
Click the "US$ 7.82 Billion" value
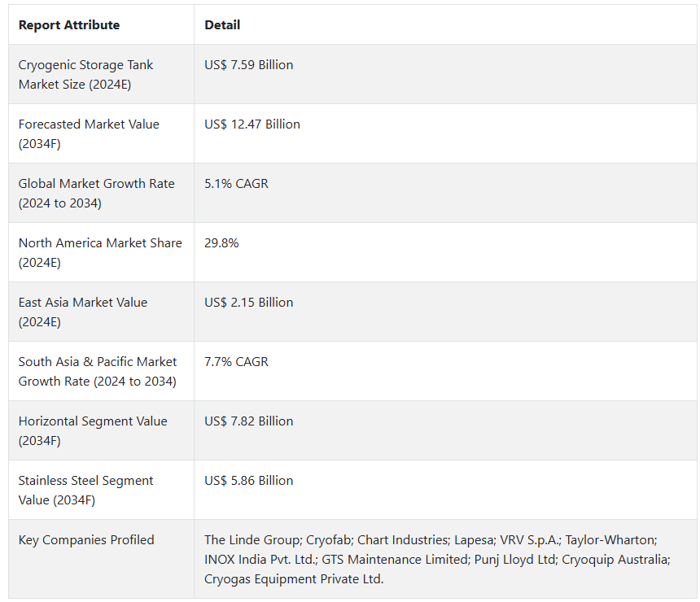(249, 421)
